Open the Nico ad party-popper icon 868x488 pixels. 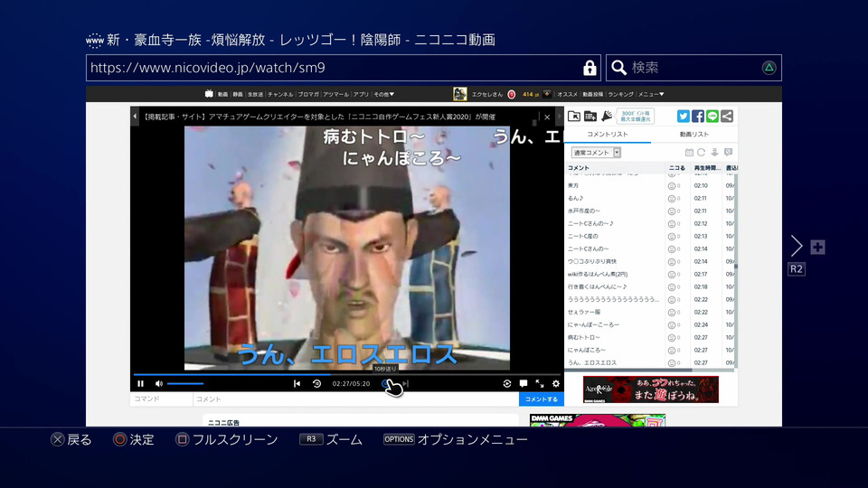pos(607,116)
